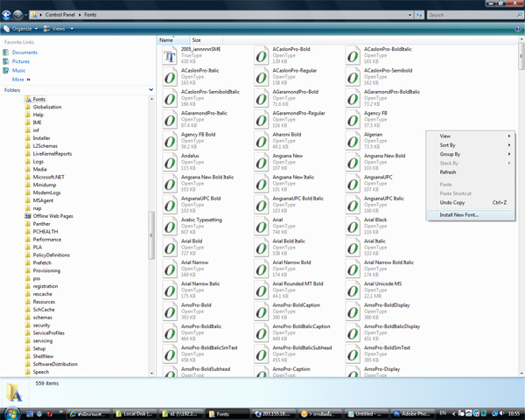Viewport: 525px width, 420px height.
Task: Choose Undo Copy from context menu
Action: 471,203
